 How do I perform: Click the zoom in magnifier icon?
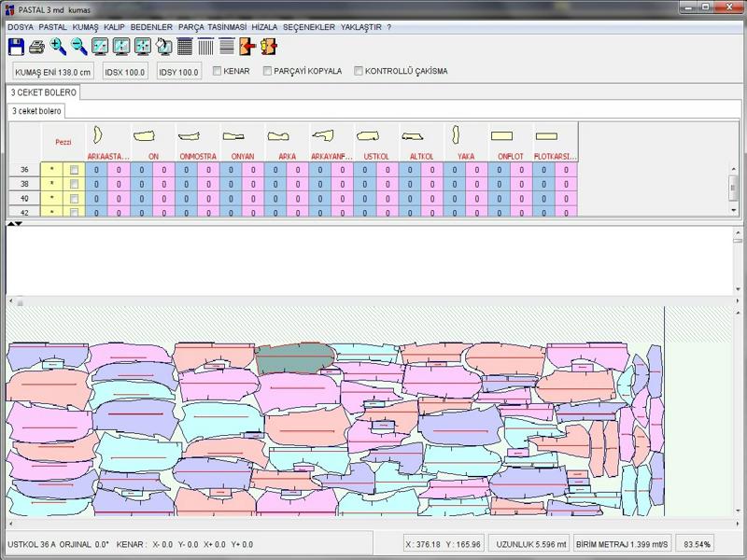58,47
